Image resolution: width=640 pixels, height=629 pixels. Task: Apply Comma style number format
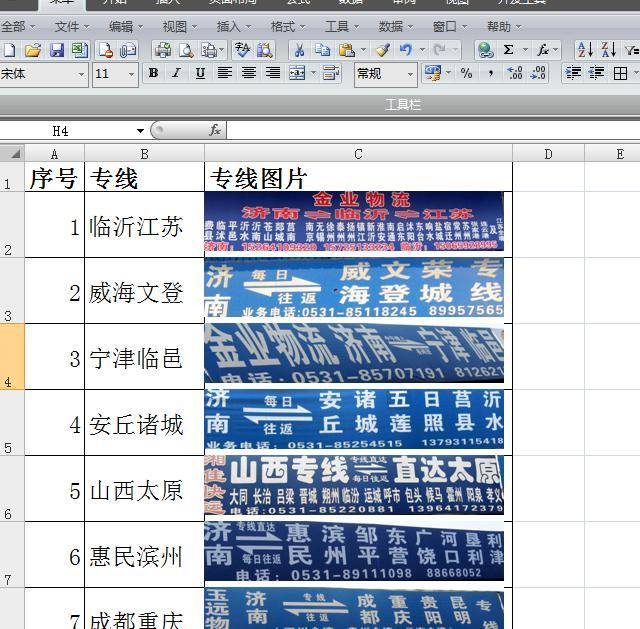491,73
